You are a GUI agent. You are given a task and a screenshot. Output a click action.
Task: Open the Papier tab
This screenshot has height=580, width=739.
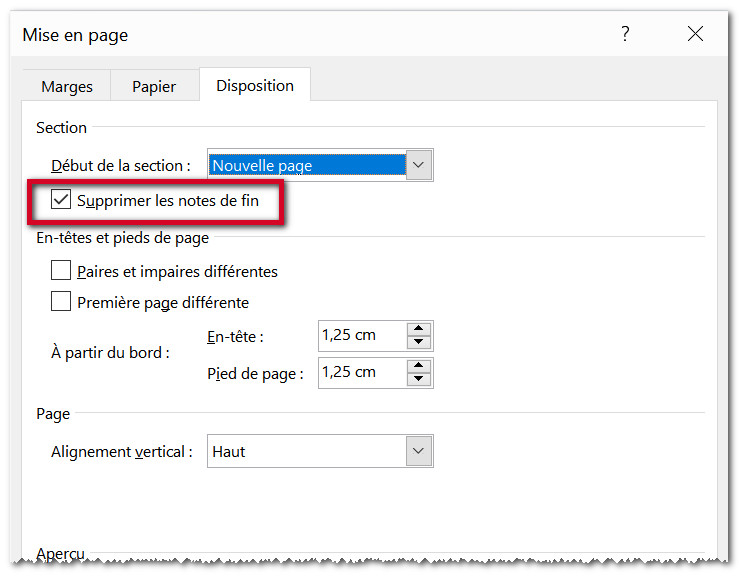point(154,87)
